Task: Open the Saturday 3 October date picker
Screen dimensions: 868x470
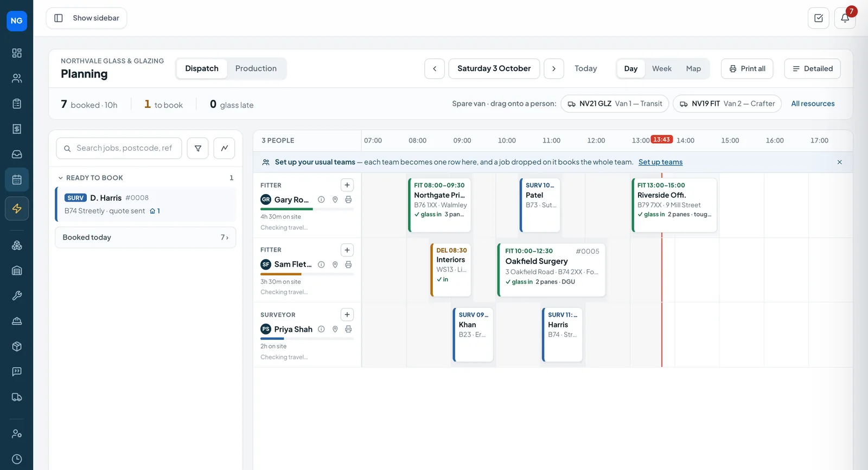Action: [x=494, y=68]
